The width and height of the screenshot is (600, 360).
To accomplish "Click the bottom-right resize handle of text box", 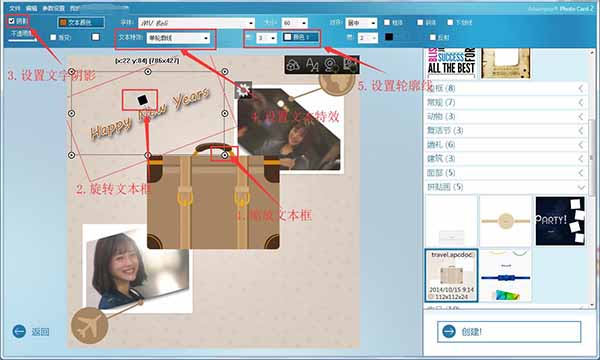I will tap(225, 155).
